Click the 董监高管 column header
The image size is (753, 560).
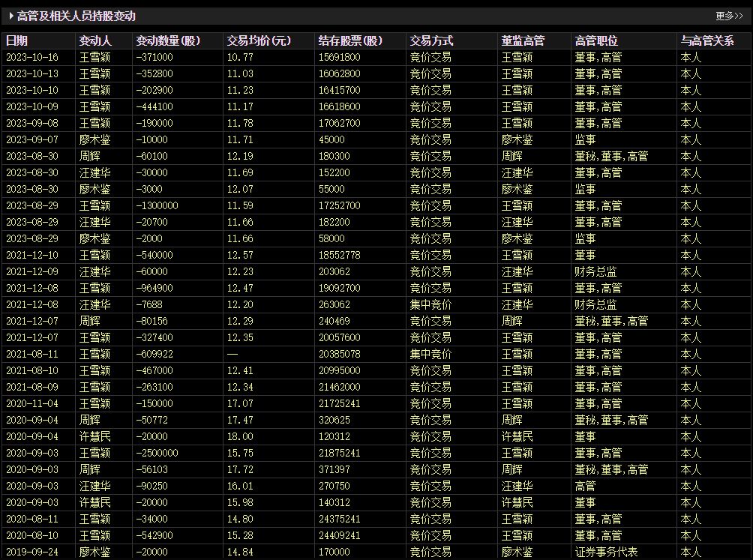click(523, 40)
